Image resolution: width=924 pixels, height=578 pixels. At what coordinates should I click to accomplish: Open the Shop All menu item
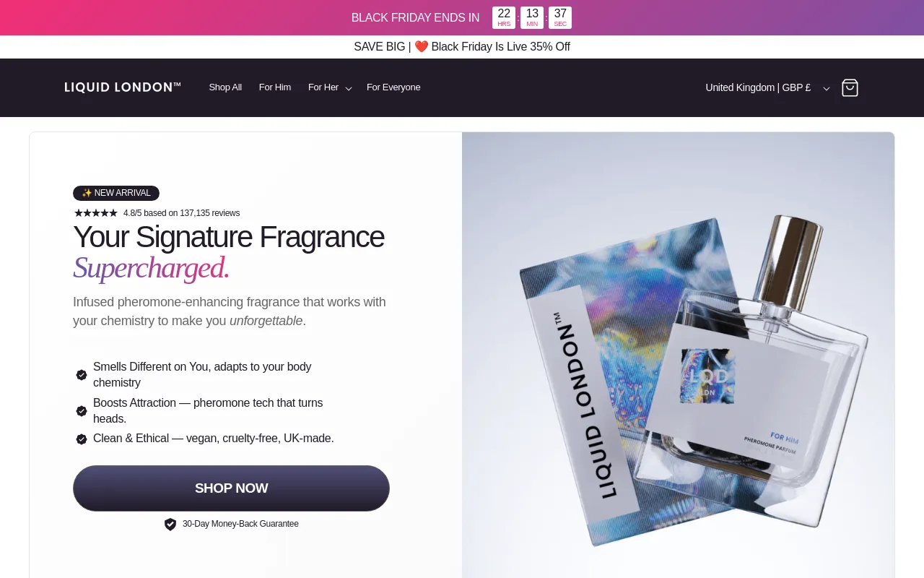coord(225,87)
